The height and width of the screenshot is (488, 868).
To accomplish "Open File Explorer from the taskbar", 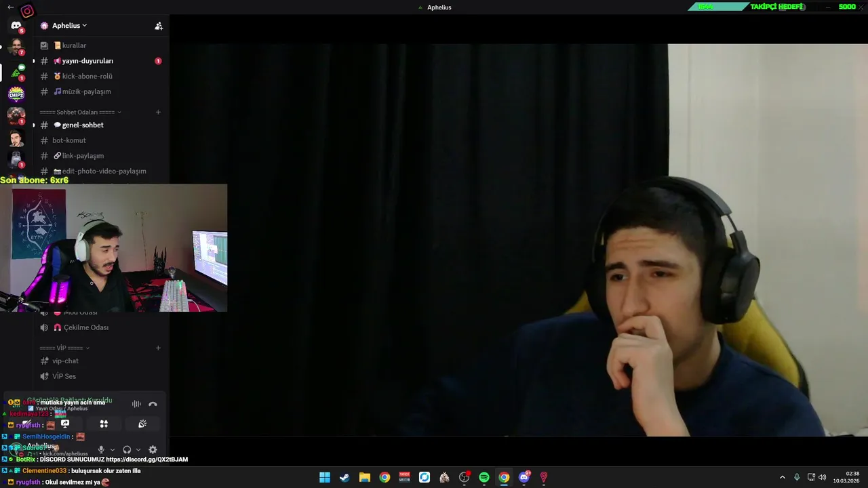I will point(365,477).
